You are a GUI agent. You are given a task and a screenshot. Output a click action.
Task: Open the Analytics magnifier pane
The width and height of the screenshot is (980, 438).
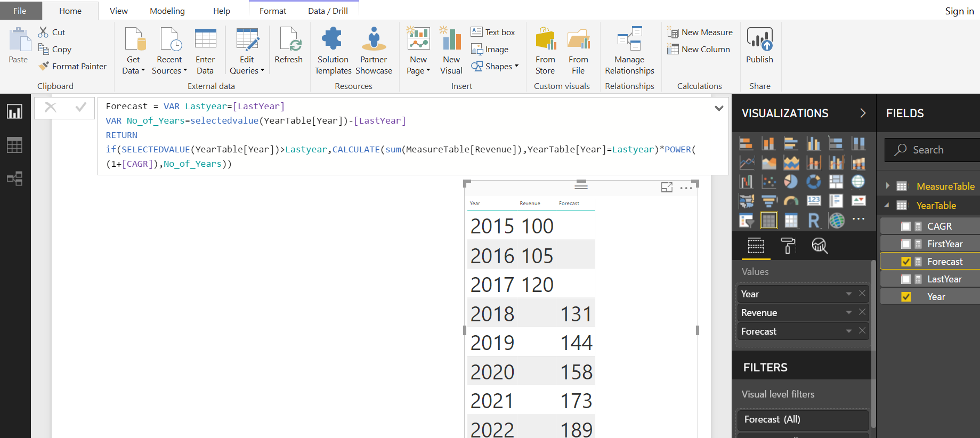pyautogui.click(x=820, y=246)
